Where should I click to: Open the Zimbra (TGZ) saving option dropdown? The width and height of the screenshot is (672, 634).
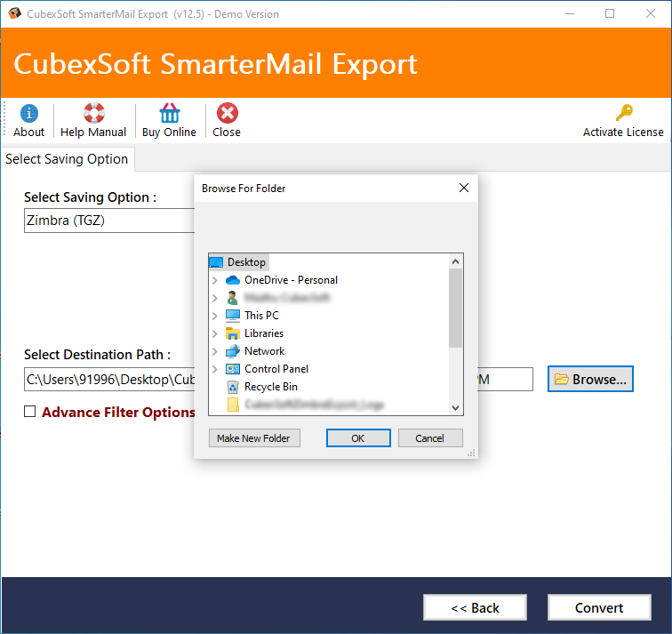(108, 221)
